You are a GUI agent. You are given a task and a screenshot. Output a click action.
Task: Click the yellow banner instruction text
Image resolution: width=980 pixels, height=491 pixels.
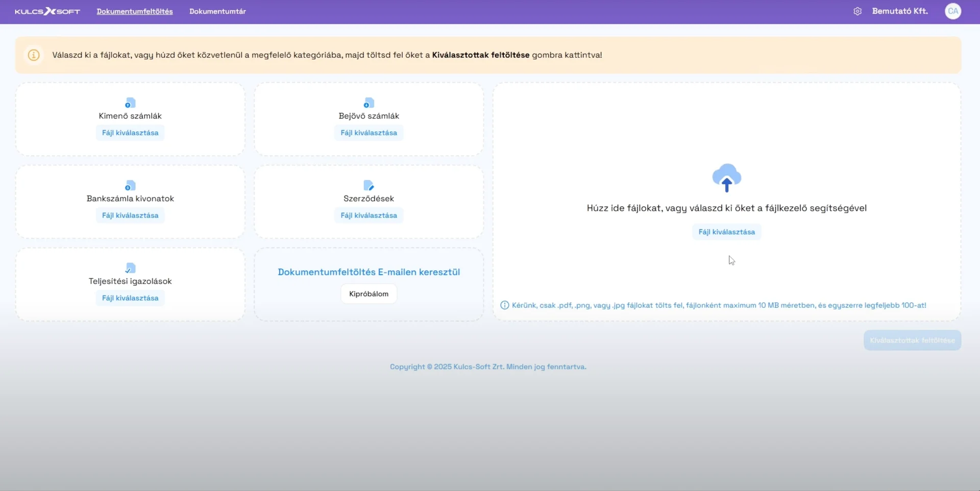327,55
